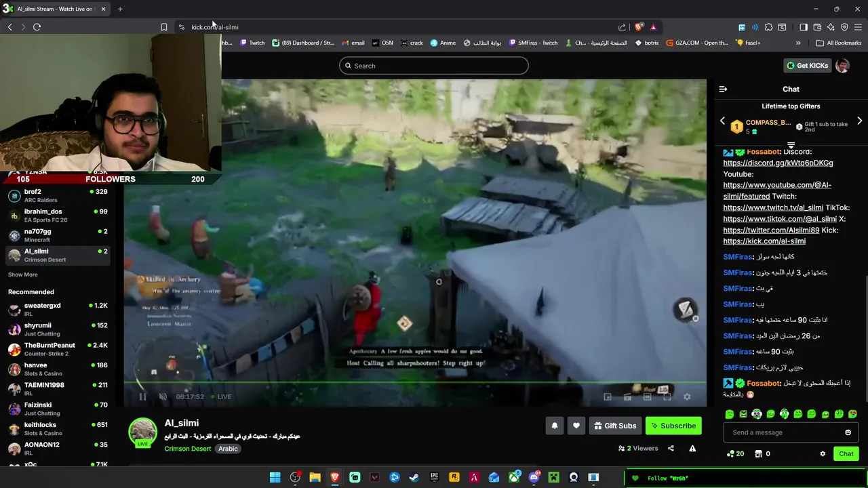Screen dimensions: 868x488
Task: Open the kick.com/al-silmi chat link
Action: 764,241
